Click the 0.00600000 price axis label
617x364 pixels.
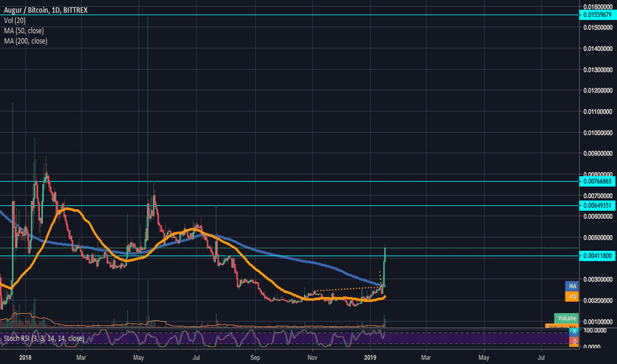598,216
